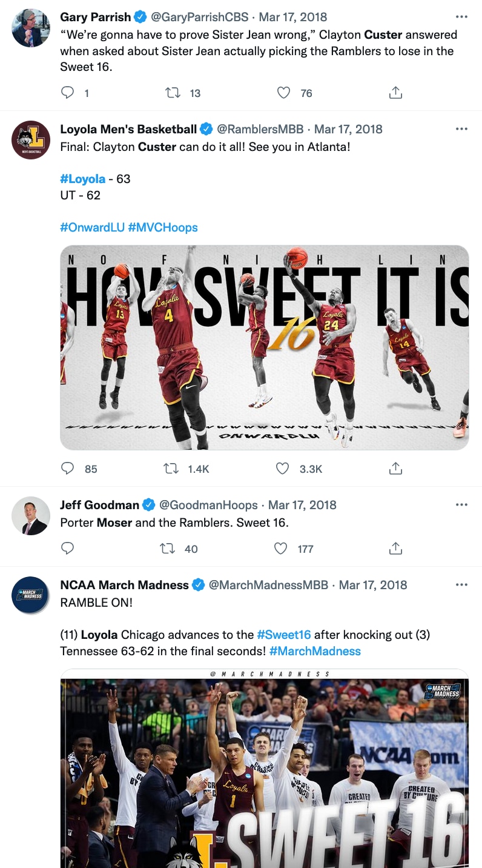Open more options on Gary Parrish's tweet
The height and width of the screenshot is (868, 482).
pos(461,17)
